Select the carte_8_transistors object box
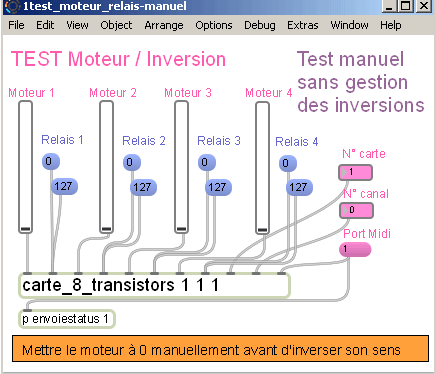Viewport: 436px width, 374px height. (154, 285)
